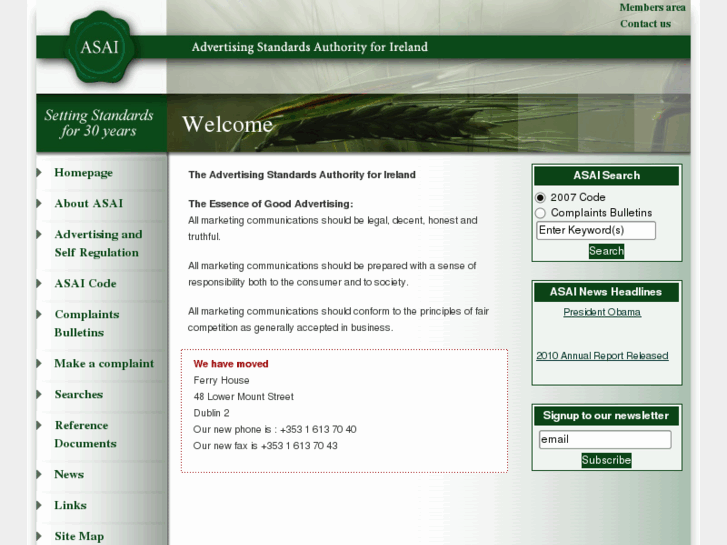The height and width of the screenshot is (545, 727).
Task: Open Reference Documents menu item
Action: pos(85,434)
